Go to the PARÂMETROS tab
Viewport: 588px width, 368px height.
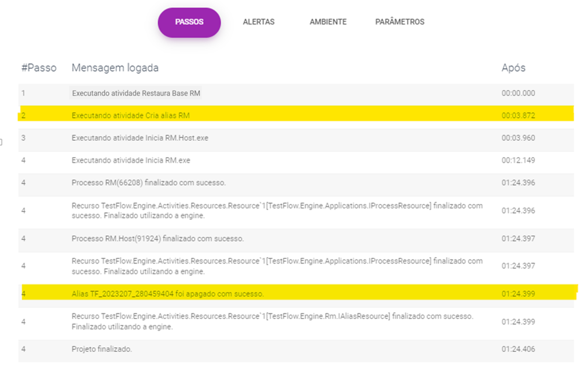[399, 22]
